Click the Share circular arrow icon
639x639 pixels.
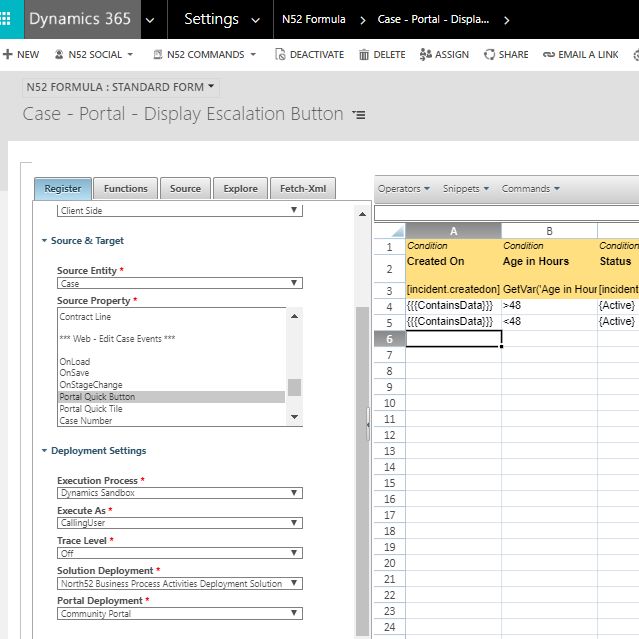[489, 54]
